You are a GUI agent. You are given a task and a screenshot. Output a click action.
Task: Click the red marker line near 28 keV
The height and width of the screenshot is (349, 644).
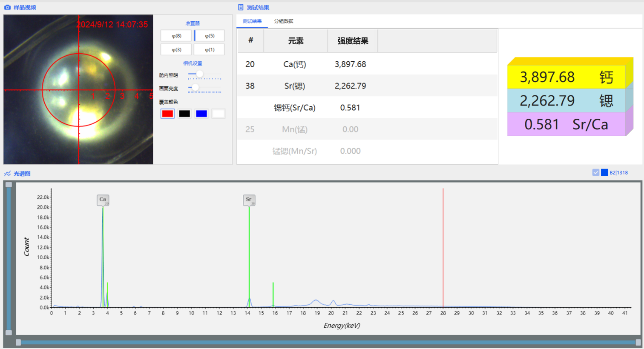point(443,247)
